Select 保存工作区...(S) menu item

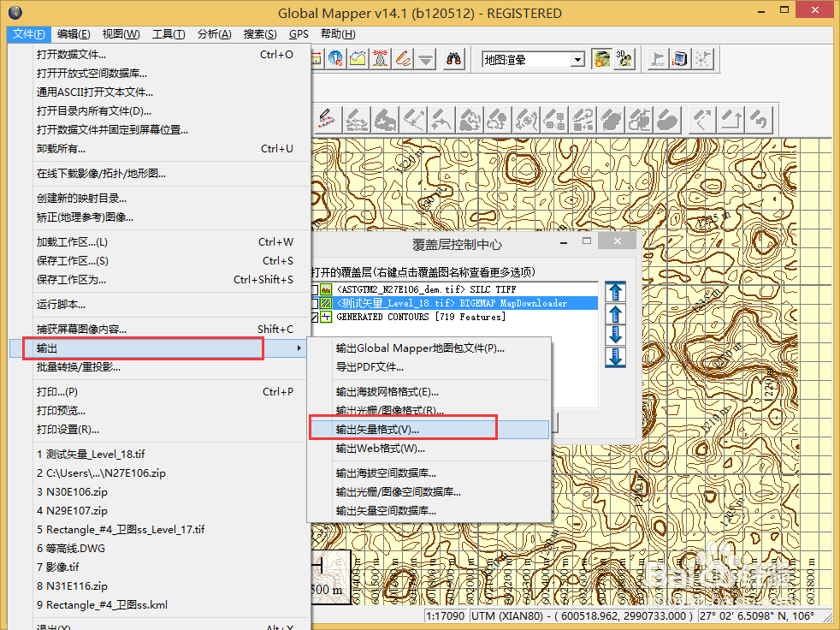click(160, 261)
